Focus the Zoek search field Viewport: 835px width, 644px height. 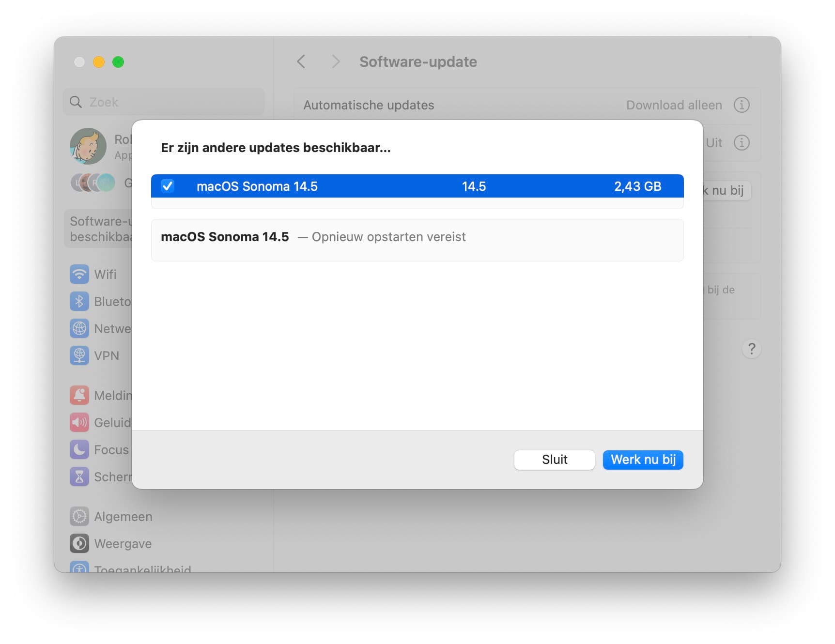point(164,102)
